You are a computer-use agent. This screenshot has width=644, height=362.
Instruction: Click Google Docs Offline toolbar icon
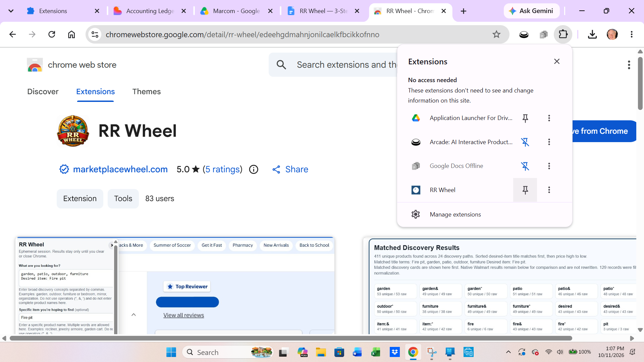pyautogui.click(x=543, y=34)
